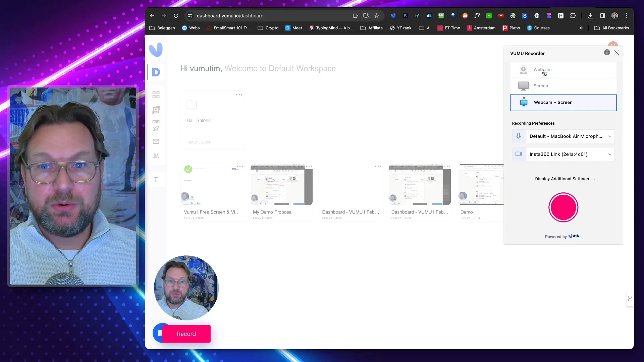Image resolution: width=644 pixels, height=362 pixels.
Task: Open Beleggen bookmark folder
Action: (162, 28)
